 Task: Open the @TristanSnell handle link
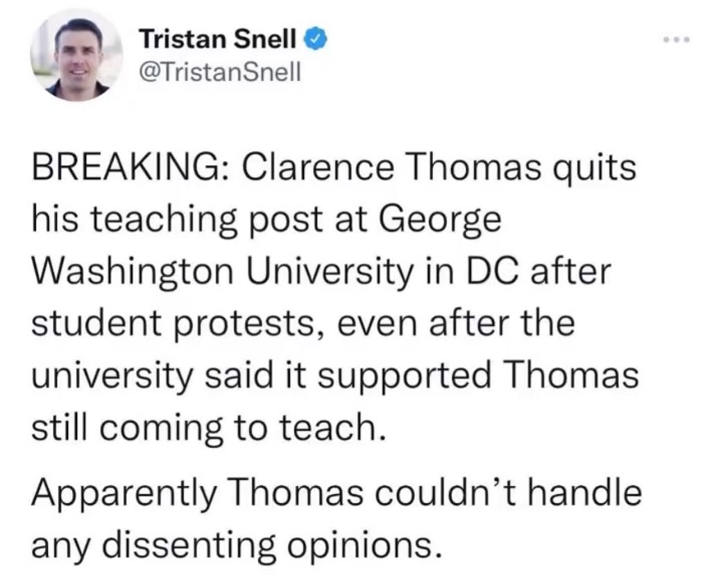(221, 72)
